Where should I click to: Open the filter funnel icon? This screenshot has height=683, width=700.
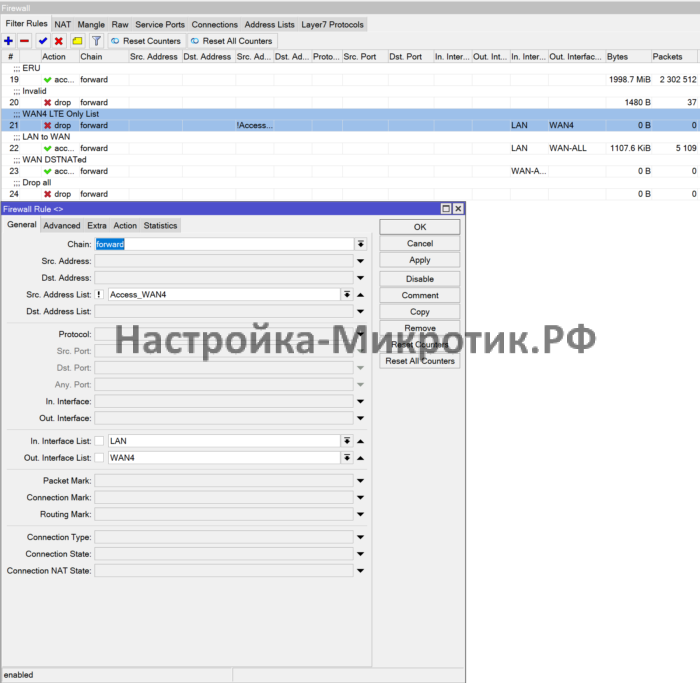[96, 41]
